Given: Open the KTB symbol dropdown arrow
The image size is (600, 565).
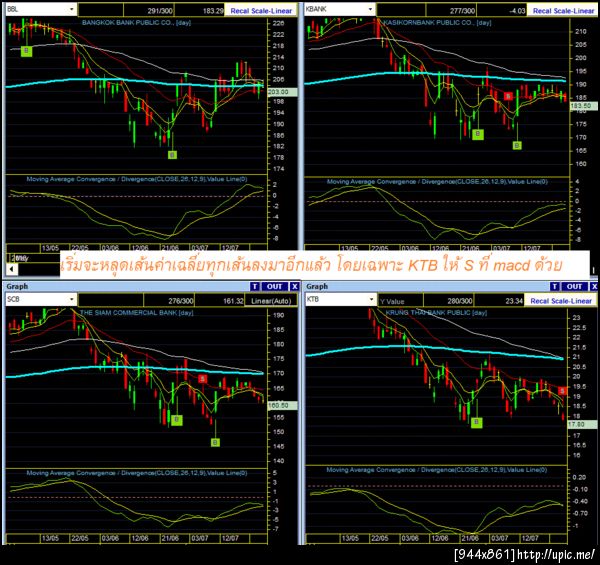Looking at the screenshot, I should point(371,300).
